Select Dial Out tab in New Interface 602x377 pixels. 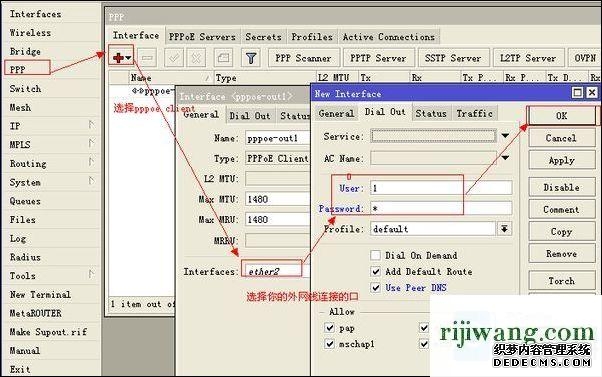pos(385,112)
